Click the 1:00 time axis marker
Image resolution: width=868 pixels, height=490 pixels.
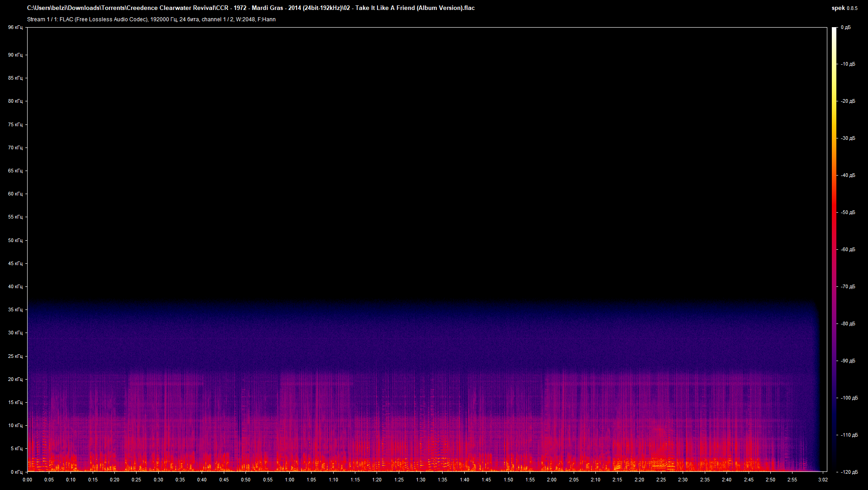289,480
